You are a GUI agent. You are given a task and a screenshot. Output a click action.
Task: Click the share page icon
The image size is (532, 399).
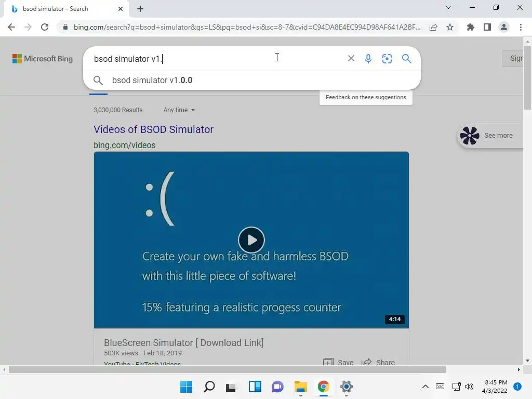(x=433, y=27)
